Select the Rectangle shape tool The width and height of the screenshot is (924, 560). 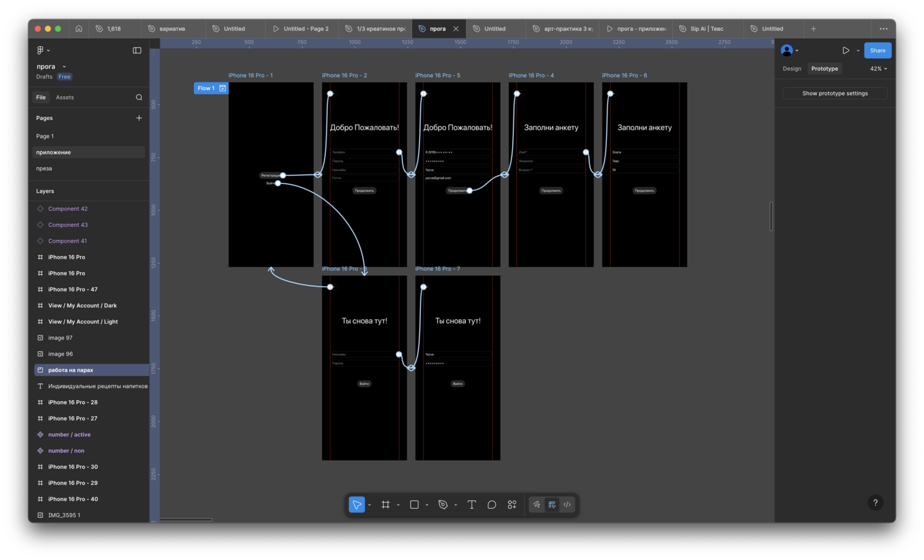[x=415, y=505]
